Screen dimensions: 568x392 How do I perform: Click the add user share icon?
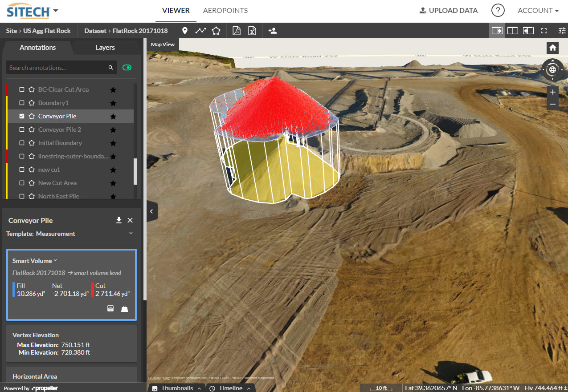pyautogui.click(x=273, y=31)
